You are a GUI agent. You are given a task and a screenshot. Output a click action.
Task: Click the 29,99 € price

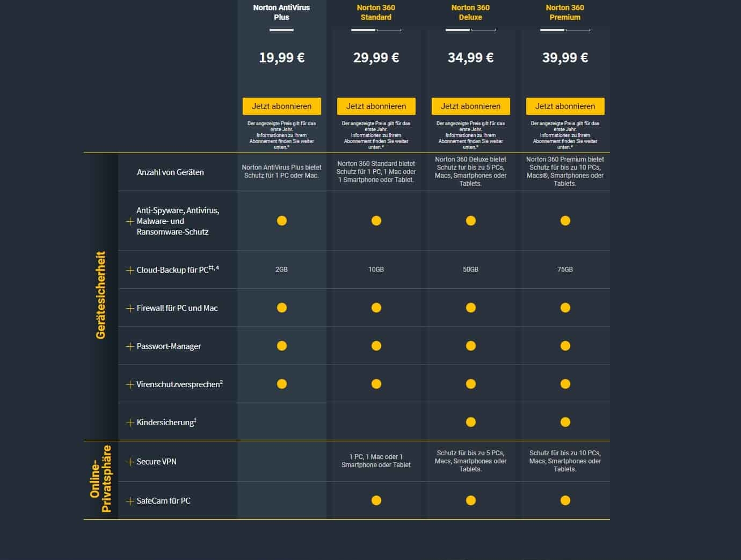coord(376,57)
